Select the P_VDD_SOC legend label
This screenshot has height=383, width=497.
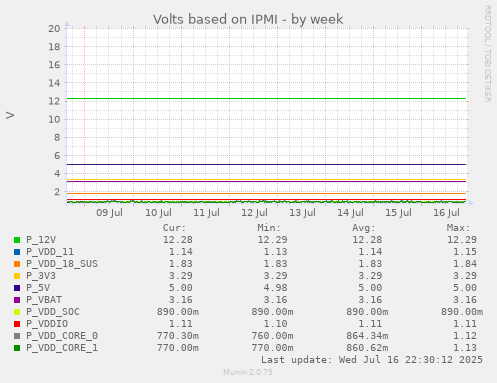click(x=53, y=312)
